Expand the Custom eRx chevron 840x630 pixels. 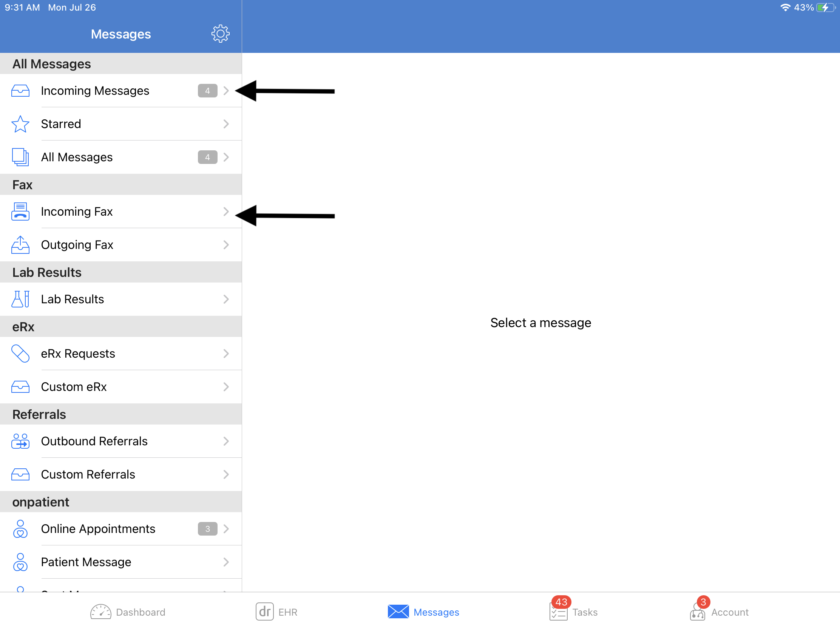tap(226, 387)
